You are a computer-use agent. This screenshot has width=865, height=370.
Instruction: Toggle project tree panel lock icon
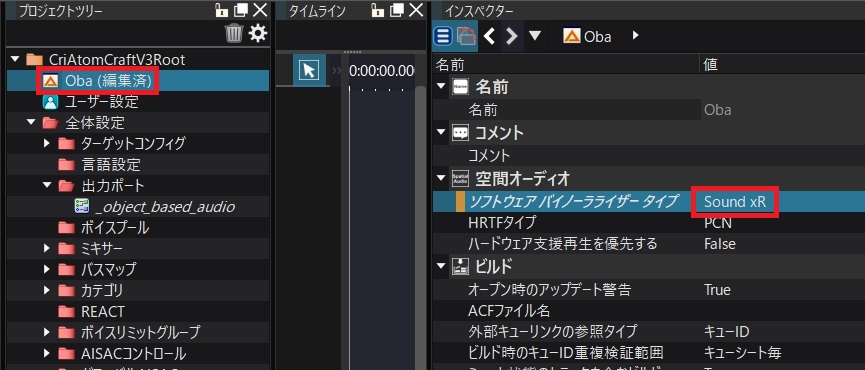point(221,10)
